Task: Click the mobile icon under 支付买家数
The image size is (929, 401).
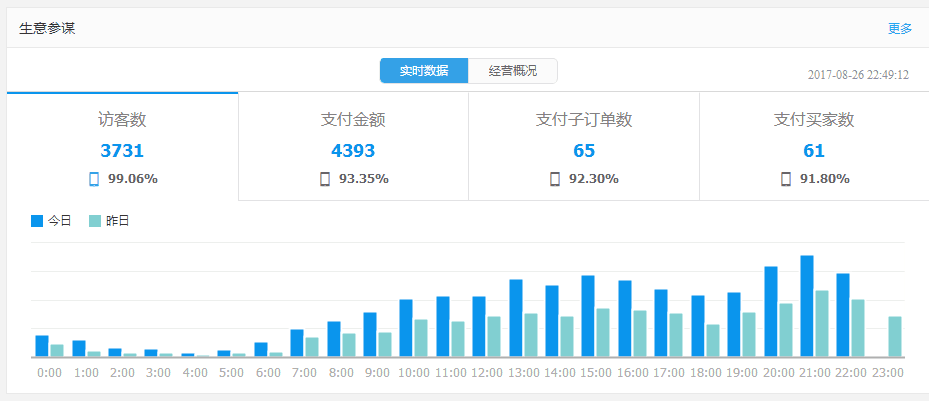Action: coord(786,179)
